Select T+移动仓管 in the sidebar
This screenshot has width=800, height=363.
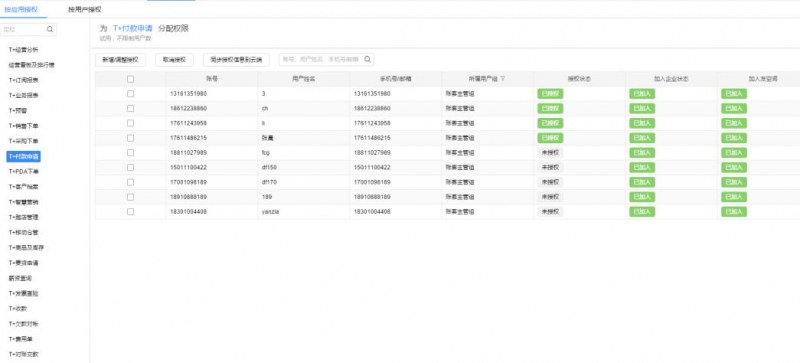coord(23,232)
